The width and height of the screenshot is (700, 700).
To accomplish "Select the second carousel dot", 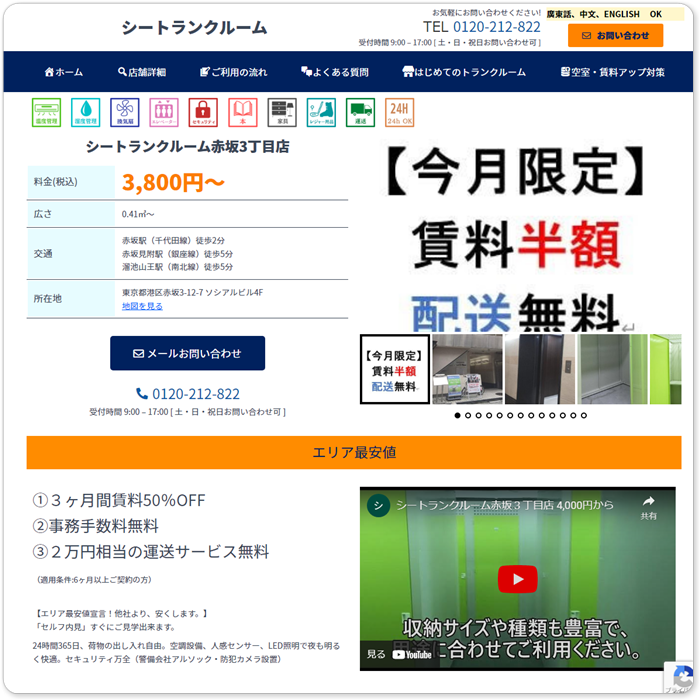I will (468, 416).
